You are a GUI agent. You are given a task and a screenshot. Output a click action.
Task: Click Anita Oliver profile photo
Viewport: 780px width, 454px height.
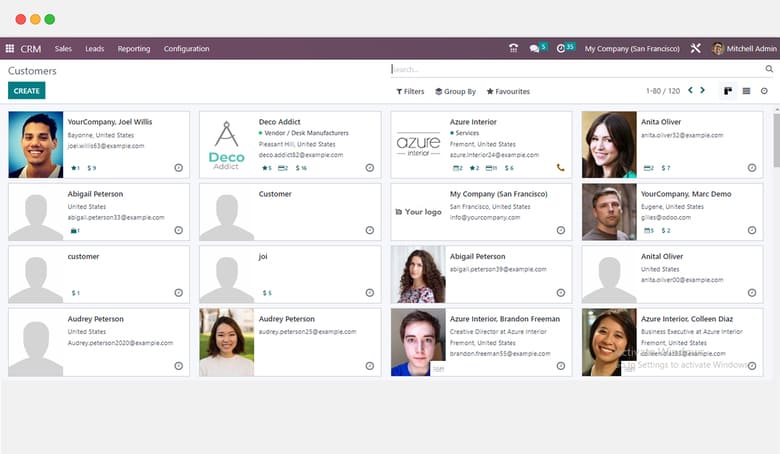point(609,145)
